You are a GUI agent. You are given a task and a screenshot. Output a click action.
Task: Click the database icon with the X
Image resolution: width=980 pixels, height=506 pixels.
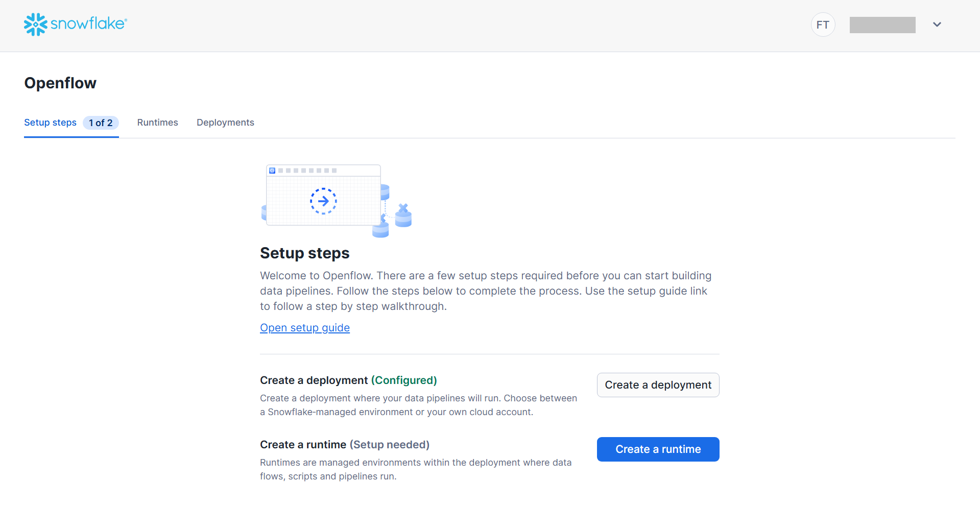(403, 215)
